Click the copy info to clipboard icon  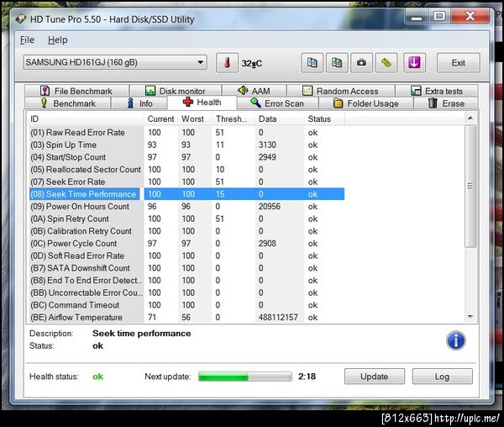tap(312, 63)
